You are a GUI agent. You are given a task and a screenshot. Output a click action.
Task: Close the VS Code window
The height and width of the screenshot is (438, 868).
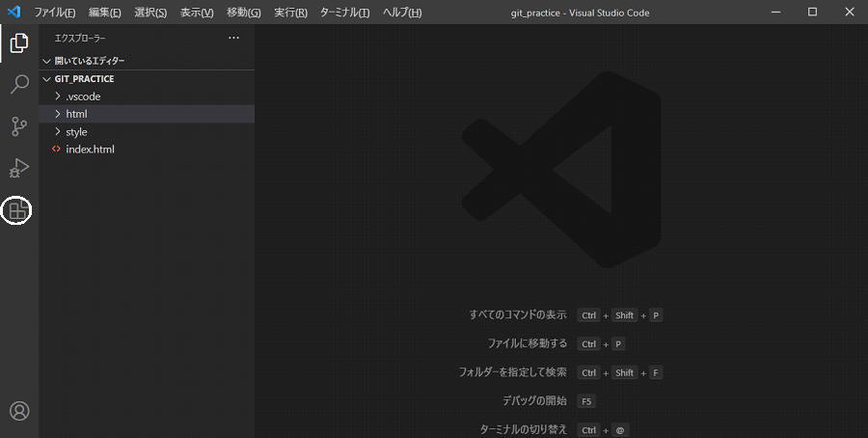coord(850,12)
